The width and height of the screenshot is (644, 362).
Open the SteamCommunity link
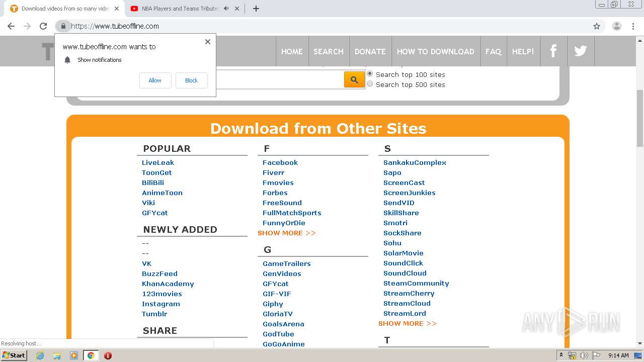[416, 283]
